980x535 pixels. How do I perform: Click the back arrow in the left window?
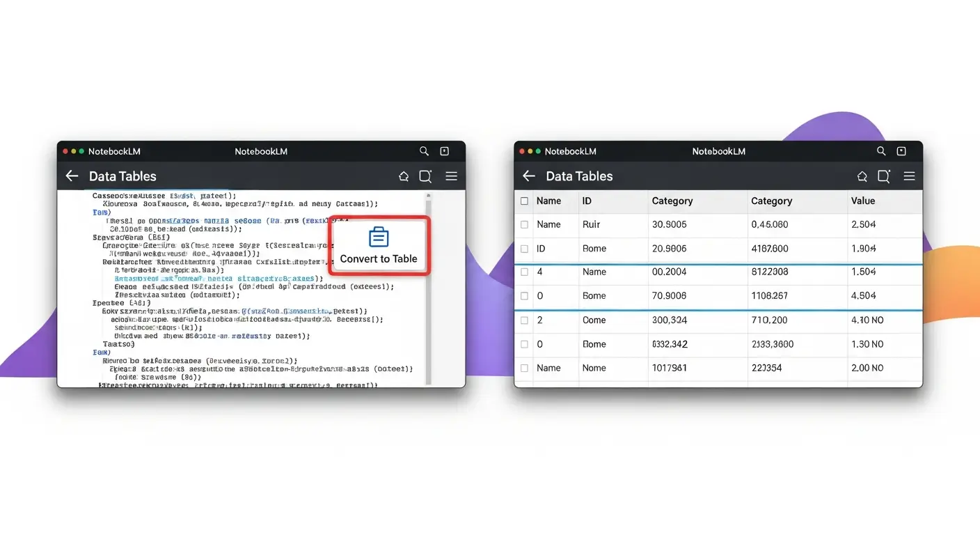point(72,176)
